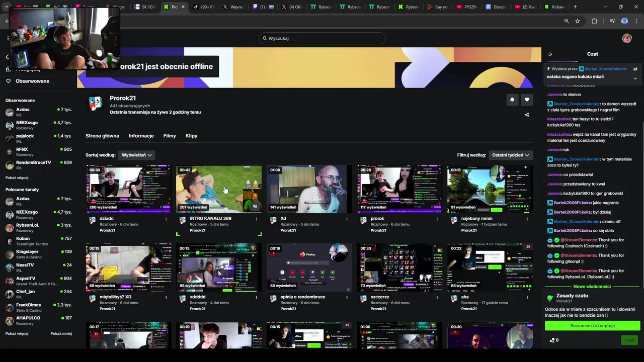Image resolution: width=644 pixels, height=362 pixels.
Task: Open FrankDimes channel in recommended list
Action: click(38, 307)
